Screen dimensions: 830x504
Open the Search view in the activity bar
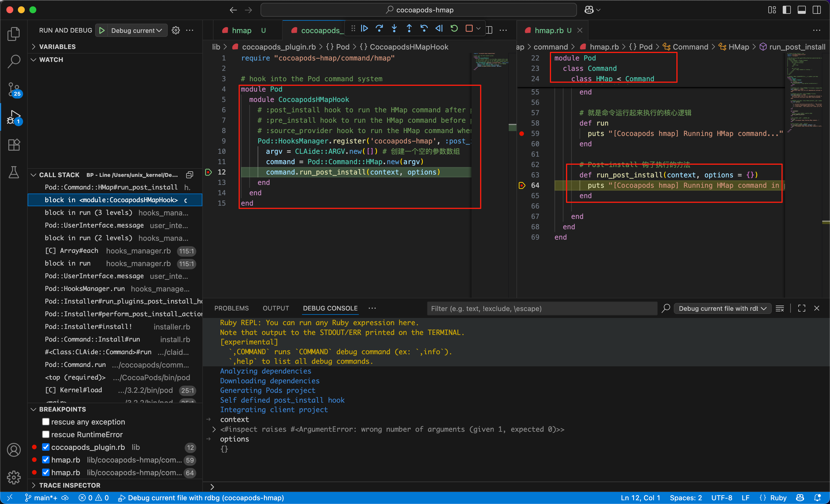click(x=14, y=62)
